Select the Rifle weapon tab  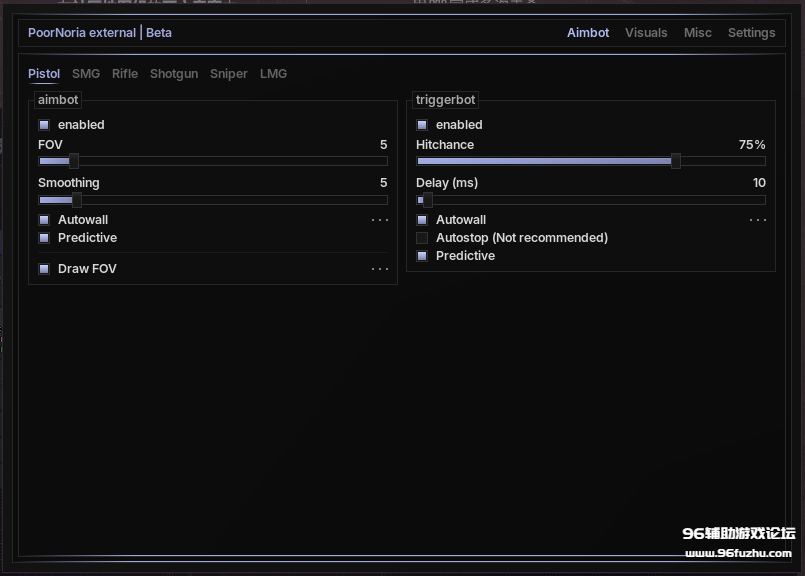pyautogui.click(x=125, y=74)
